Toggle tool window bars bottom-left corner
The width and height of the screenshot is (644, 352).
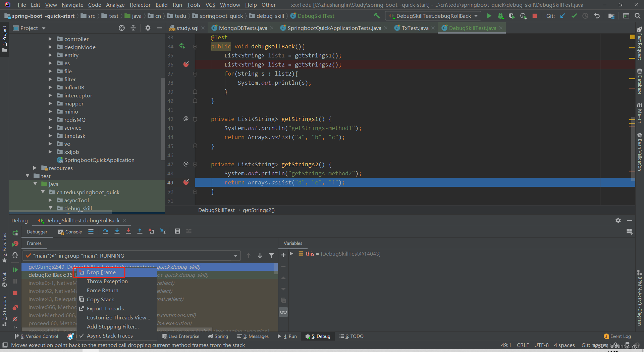tap(5, 345)
